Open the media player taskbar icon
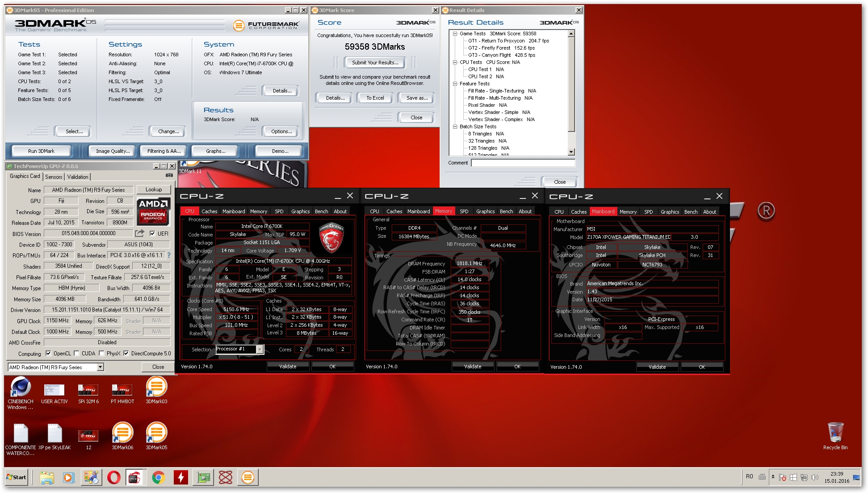Image resolution: width=868 pixels, height=493 pixels. point(68,477)
